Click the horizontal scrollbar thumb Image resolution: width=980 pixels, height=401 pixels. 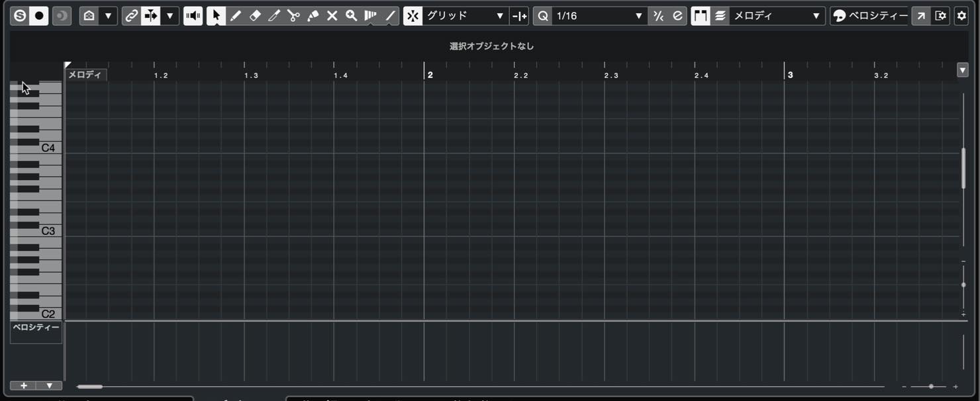click(x=89, y=386)
